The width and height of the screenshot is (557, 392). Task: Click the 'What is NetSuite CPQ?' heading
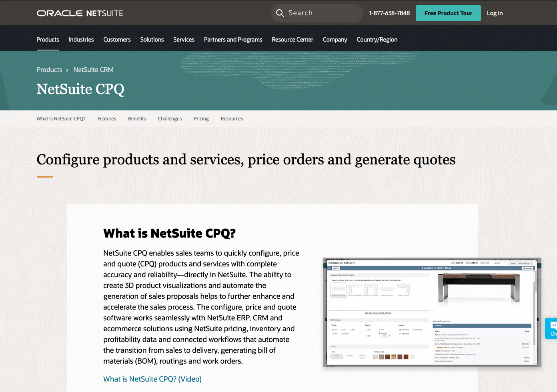(x=169, y=233)
